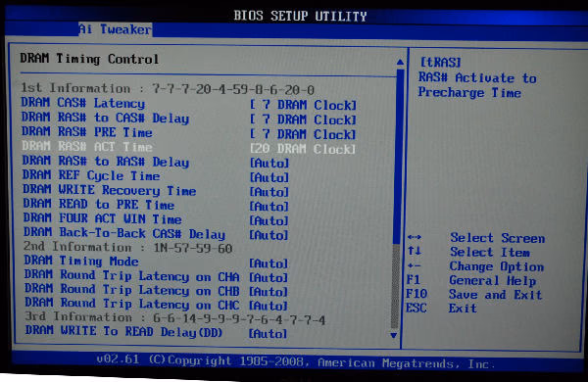Image resolution: width=588 pixels, height=382 pixels.
Task: Click the up-down arrows icon
Action: 415,251
